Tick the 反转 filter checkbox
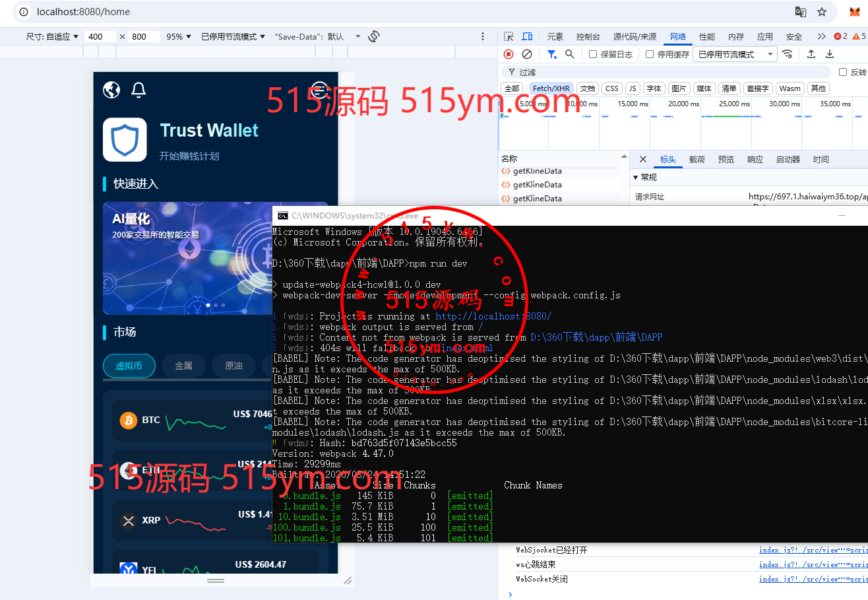 pos(843,72)
